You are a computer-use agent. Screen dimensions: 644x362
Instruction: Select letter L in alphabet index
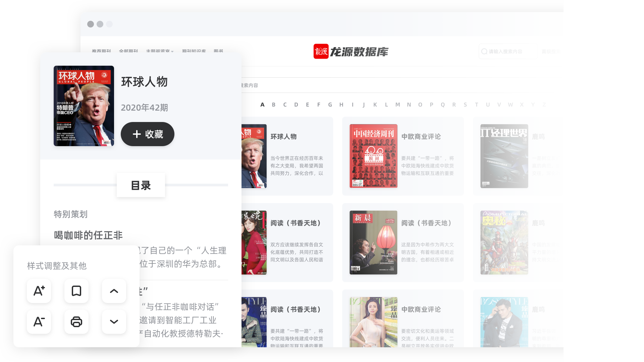[386, 105]
